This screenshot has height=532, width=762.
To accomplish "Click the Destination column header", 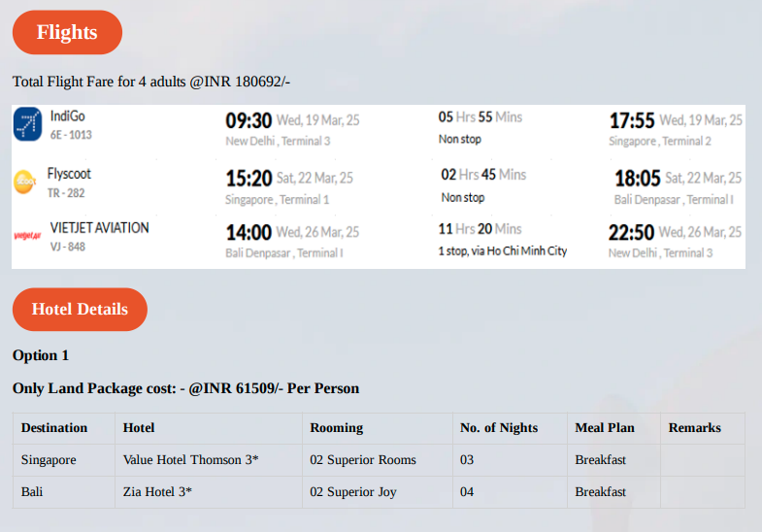I will tap(54, 427).
